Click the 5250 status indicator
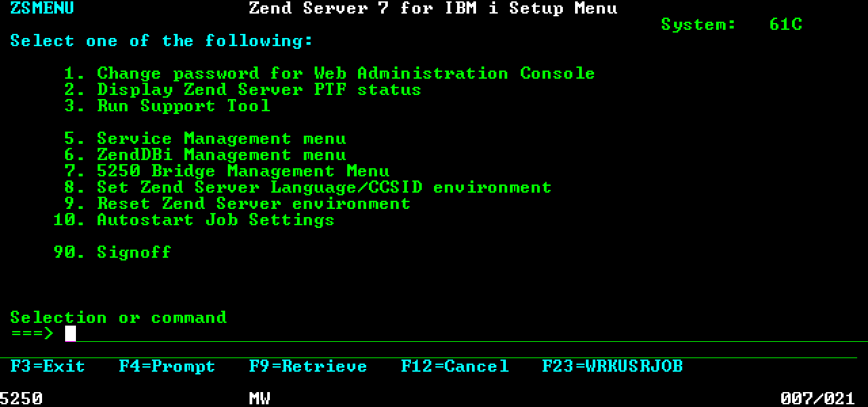 point(21,398)
